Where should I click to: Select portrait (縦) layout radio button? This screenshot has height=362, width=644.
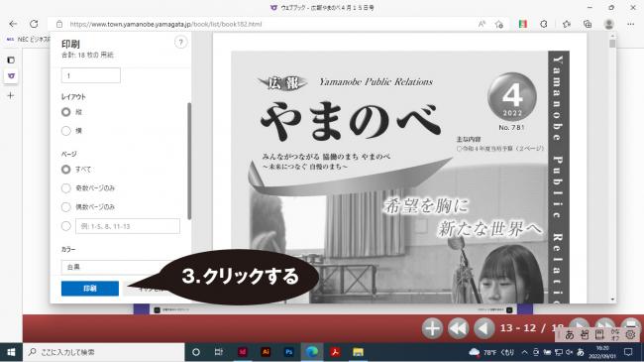[x=65, y=112]
